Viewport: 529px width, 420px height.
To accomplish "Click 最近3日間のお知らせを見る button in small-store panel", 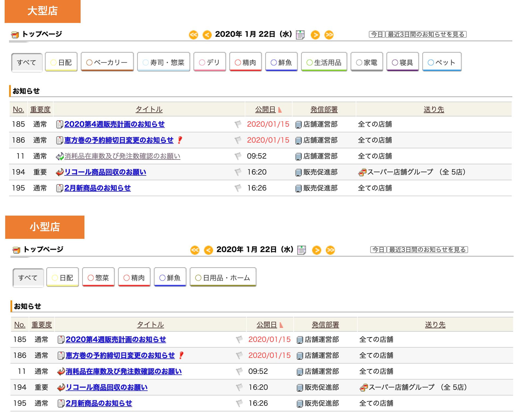I will 427,250.
